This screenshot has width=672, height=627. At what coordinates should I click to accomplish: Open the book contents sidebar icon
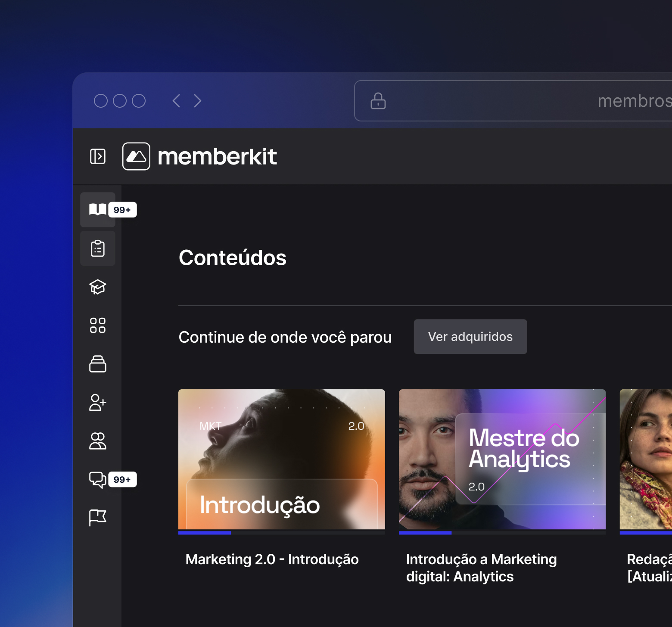point(98,210)
